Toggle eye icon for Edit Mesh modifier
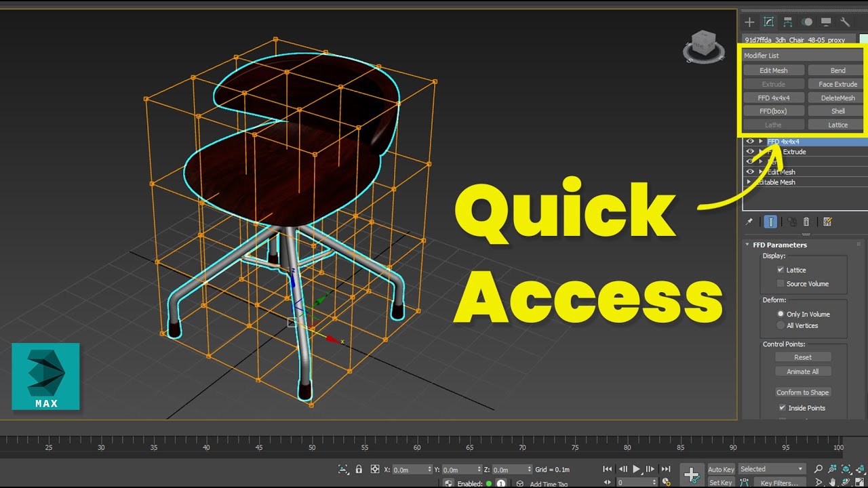Viewport: 868px width, 488px height. (x=750, y=172)
